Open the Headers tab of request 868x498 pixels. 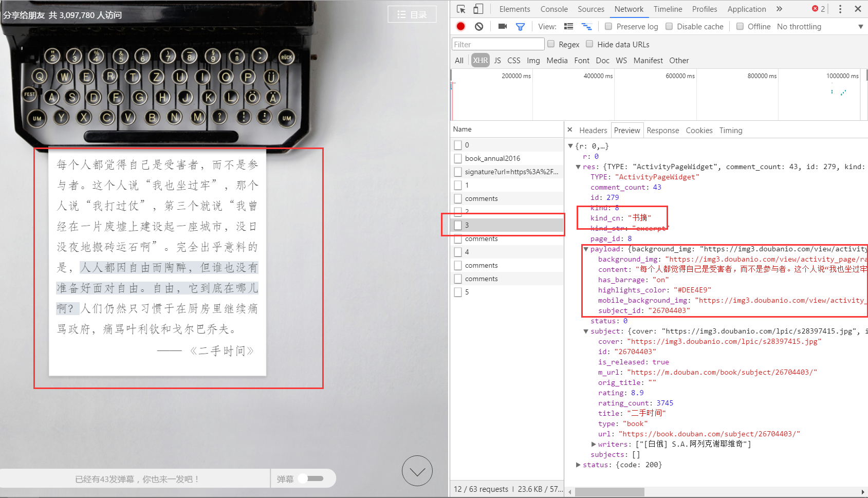click(593, 131)
